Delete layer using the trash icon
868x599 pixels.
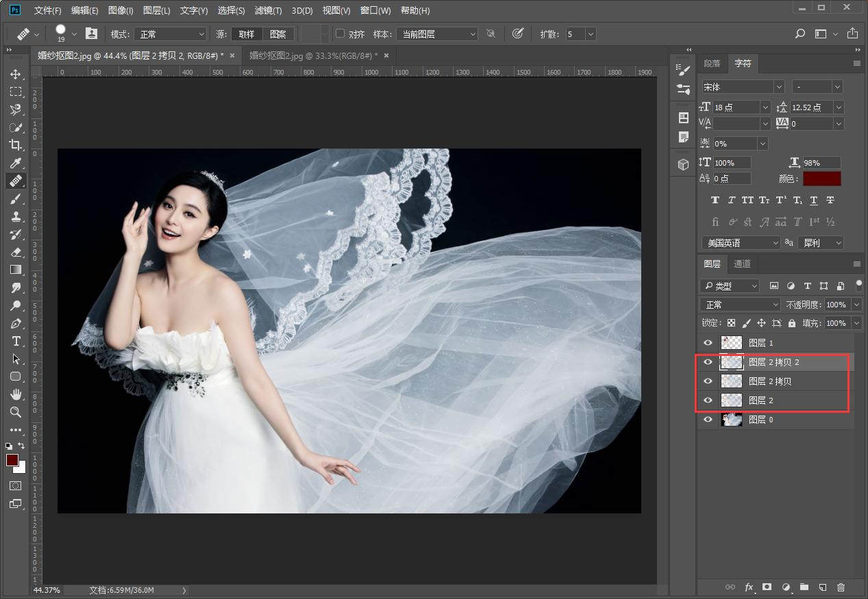tap(841, 587)
